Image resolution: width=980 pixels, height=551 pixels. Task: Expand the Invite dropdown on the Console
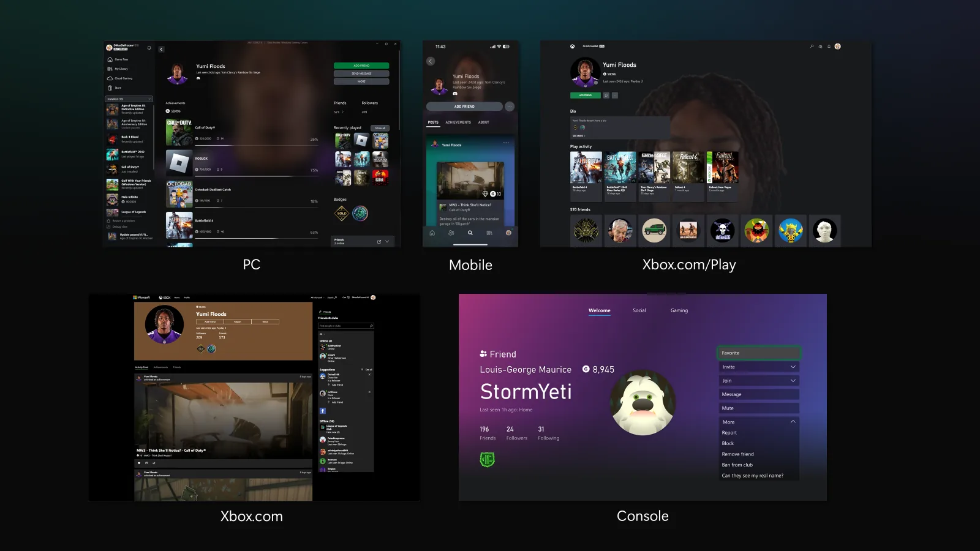pyautogui.click(x=759, y=367)
